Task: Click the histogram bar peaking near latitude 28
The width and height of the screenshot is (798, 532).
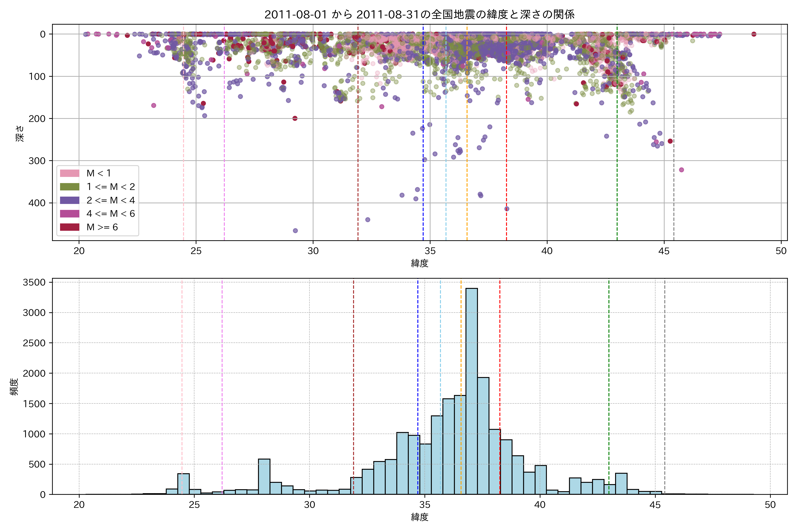Action: pyautogui.click(x=264, y=476)
